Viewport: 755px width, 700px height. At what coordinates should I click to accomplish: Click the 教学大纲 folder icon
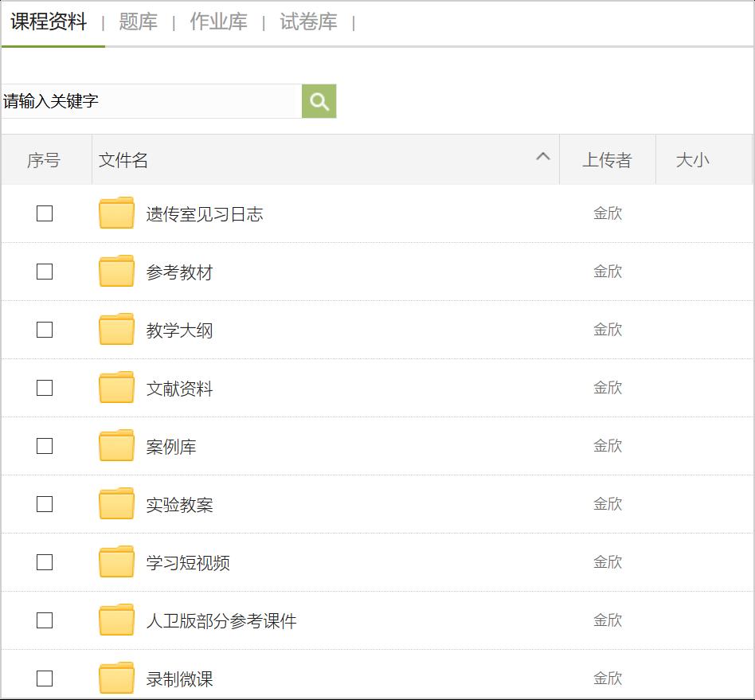click(x=116, y=330)
